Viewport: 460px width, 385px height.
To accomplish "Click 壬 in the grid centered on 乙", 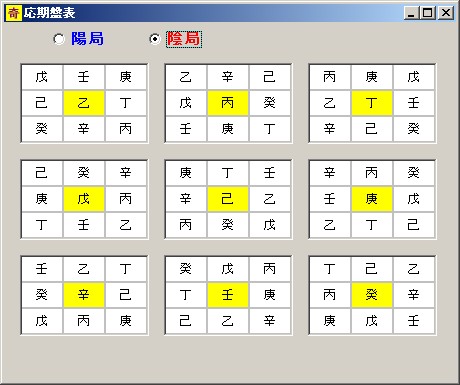I will (84, 77).
